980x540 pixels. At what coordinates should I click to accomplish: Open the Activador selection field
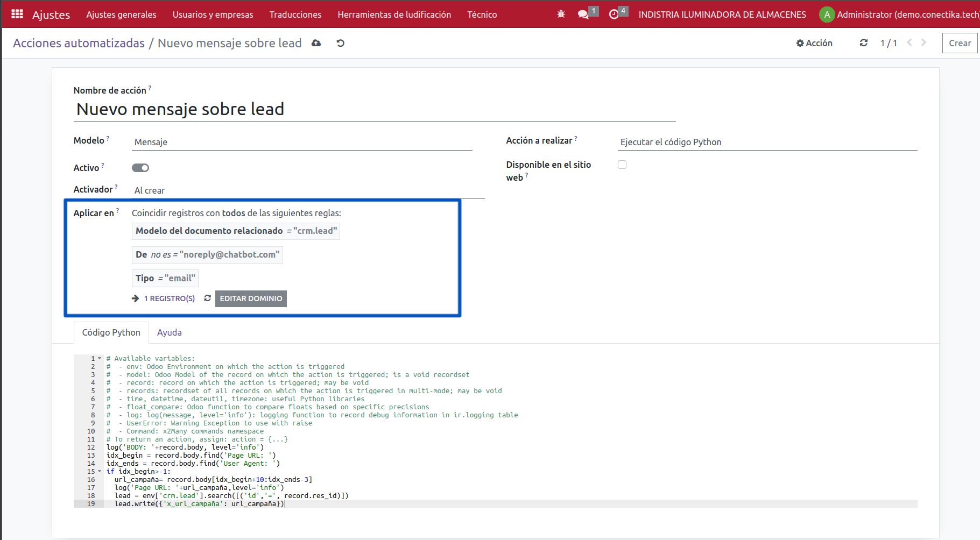[x=308, y=190]
